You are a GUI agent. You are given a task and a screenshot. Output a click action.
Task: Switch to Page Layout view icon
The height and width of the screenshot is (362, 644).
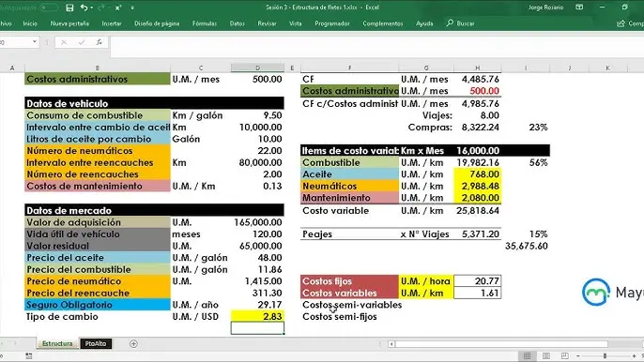click(546, 355)
